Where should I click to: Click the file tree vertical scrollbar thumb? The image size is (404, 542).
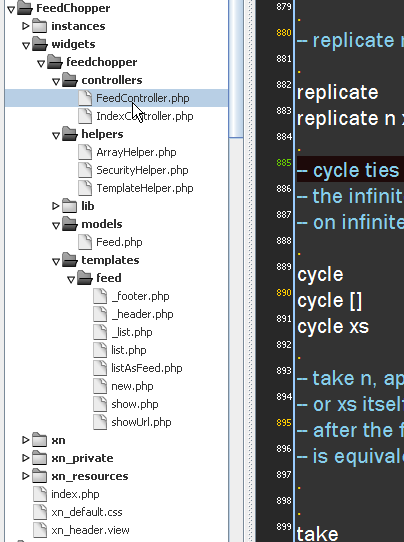(236, 69)
